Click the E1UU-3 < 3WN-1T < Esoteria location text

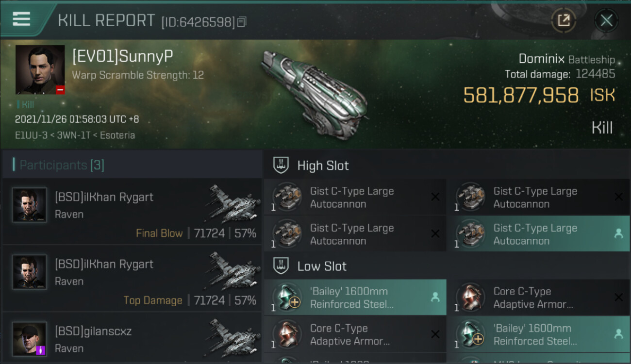point(75,135)
